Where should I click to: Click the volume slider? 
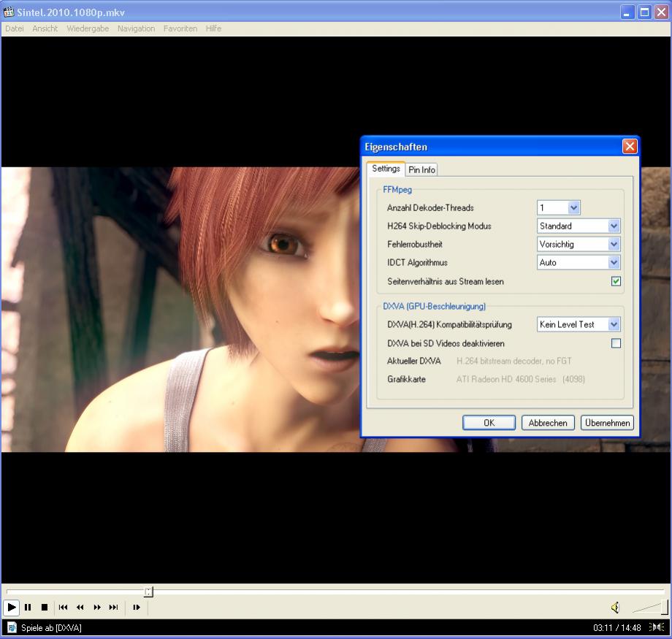pyautogui.click(x=650, y=607)
